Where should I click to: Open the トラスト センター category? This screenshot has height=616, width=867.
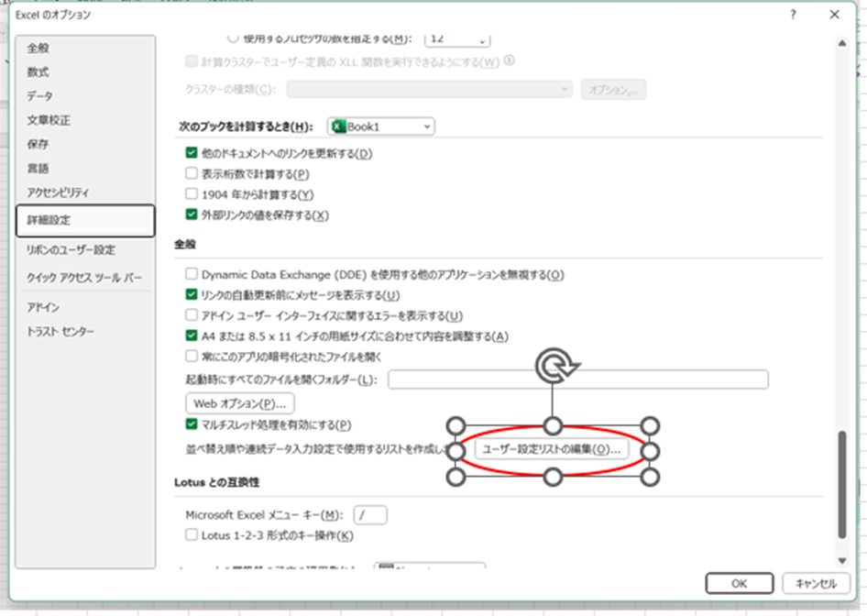[x=60, y=331]
